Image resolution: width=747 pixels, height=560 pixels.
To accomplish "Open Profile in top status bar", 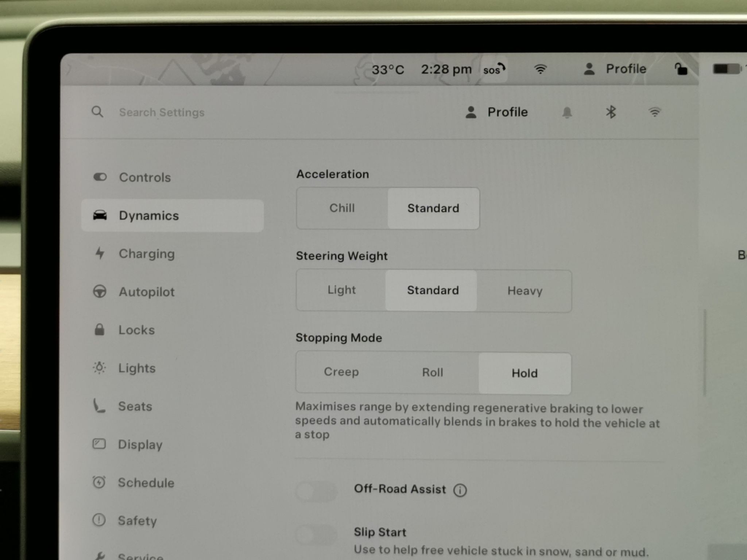I will 615,69.
